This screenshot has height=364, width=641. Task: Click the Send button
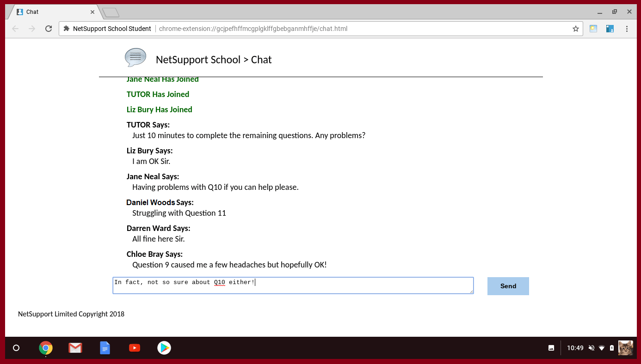(x=508, y=286)
